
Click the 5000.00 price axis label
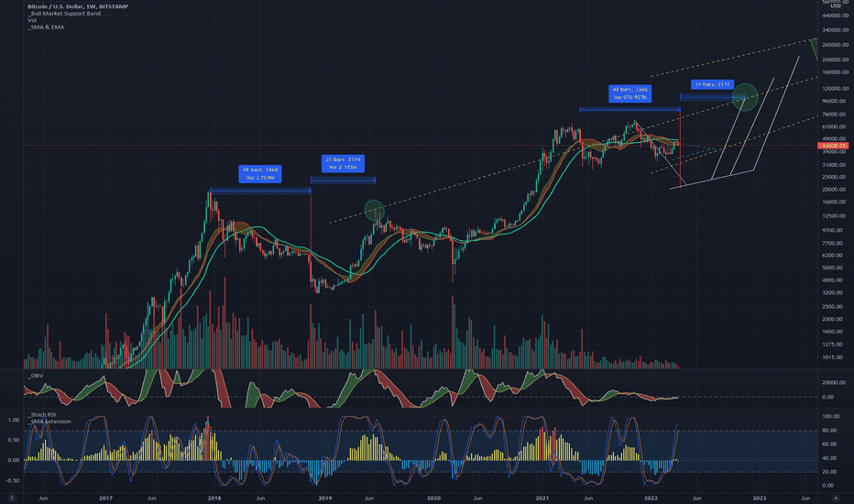coord(834,268)
